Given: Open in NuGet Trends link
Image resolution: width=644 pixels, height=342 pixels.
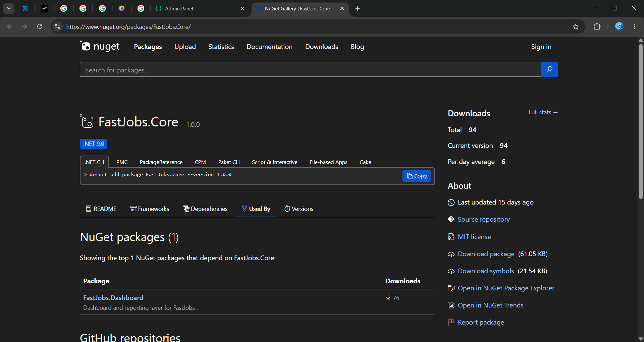Looking at the screenshot, I should tap(490, 305).
